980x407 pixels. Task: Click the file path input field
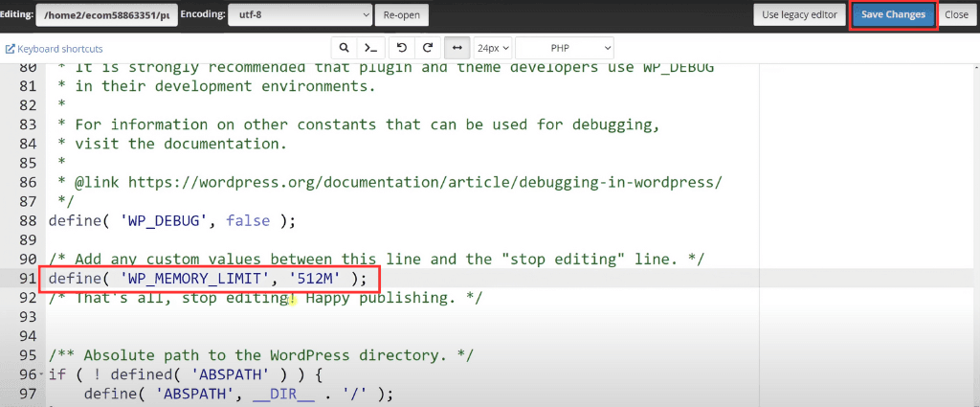point(107,14)
